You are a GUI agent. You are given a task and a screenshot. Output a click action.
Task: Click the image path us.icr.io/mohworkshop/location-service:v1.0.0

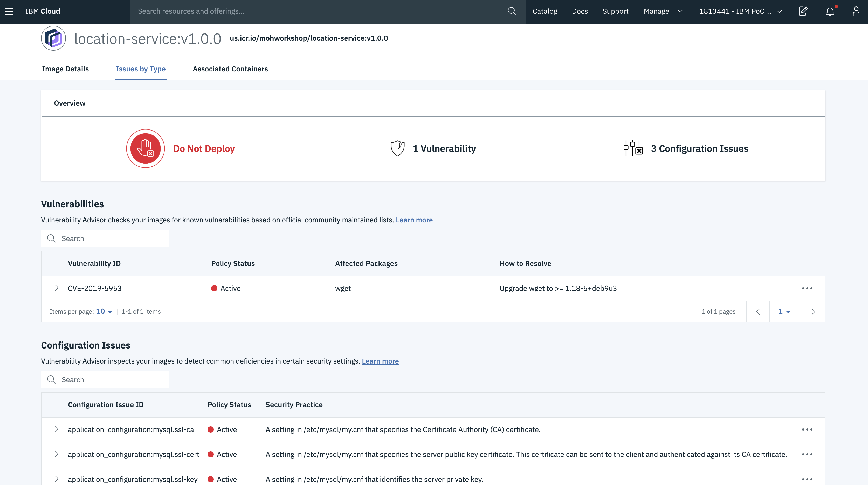(x=309, y=38)
